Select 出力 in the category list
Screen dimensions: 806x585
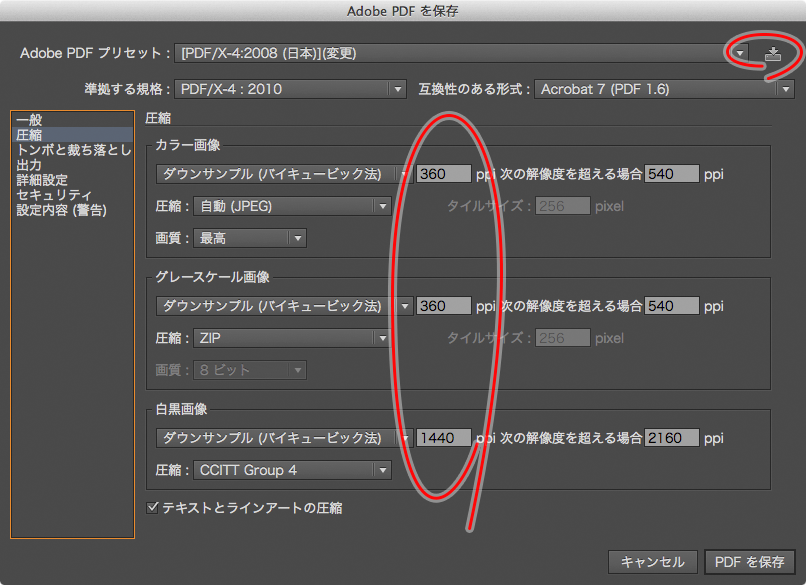(29, 165)
